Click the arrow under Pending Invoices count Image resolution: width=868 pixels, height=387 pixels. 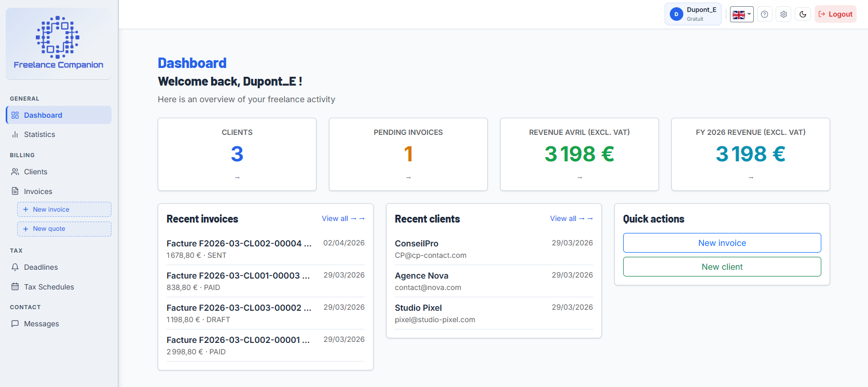(408, 177)
